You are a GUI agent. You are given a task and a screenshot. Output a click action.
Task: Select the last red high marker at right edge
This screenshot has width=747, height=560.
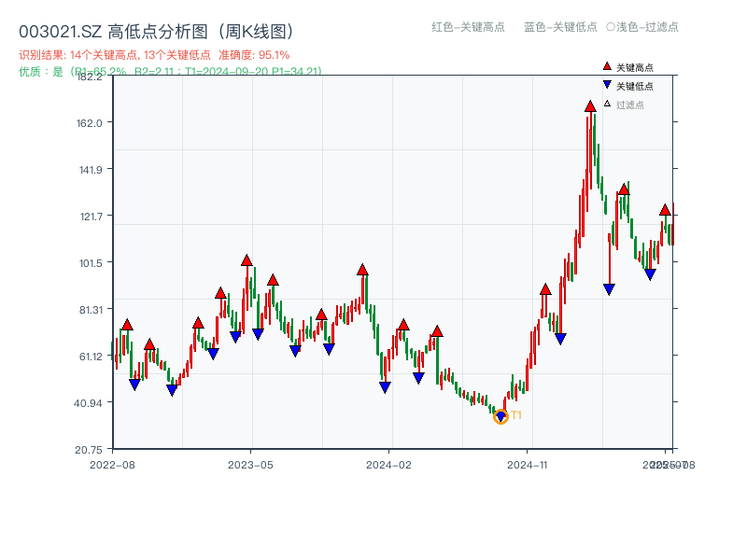pos(665,210)
